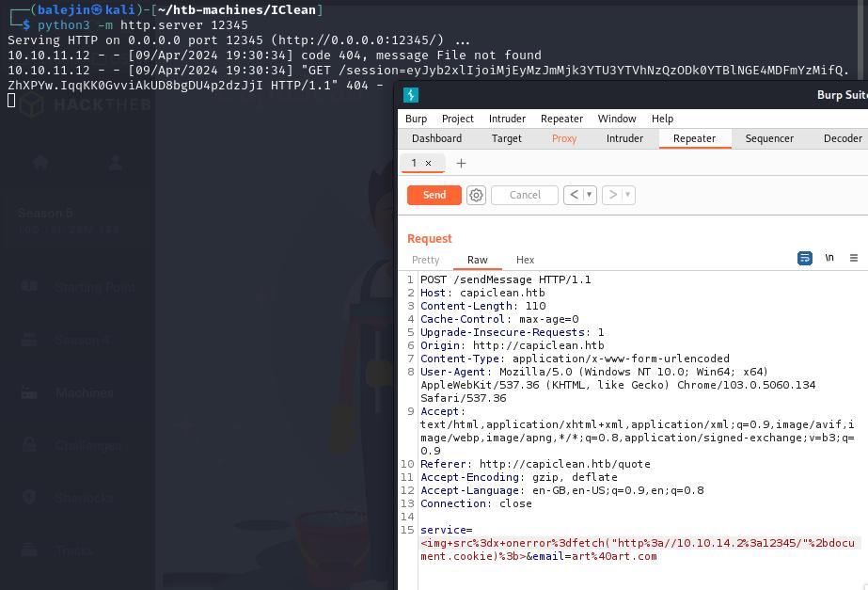This screenshot has width=868, height=590.
Task: Open the Intruder menu in menu bar
Action: (507, 119)
